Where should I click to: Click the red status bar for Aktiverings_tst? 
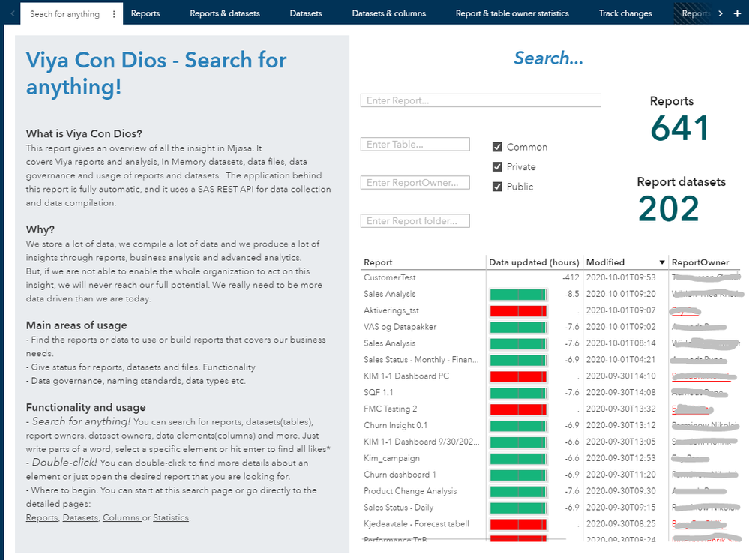coord(518,311)
